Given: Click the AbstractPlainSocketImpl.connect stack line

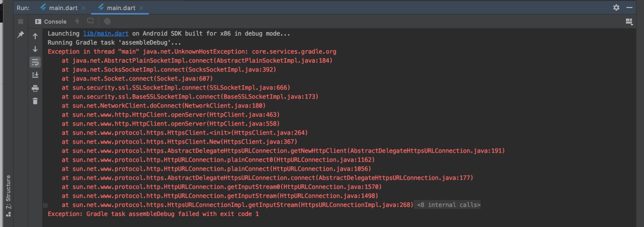Looking at the screenshot, I should [x=197, y=61].
